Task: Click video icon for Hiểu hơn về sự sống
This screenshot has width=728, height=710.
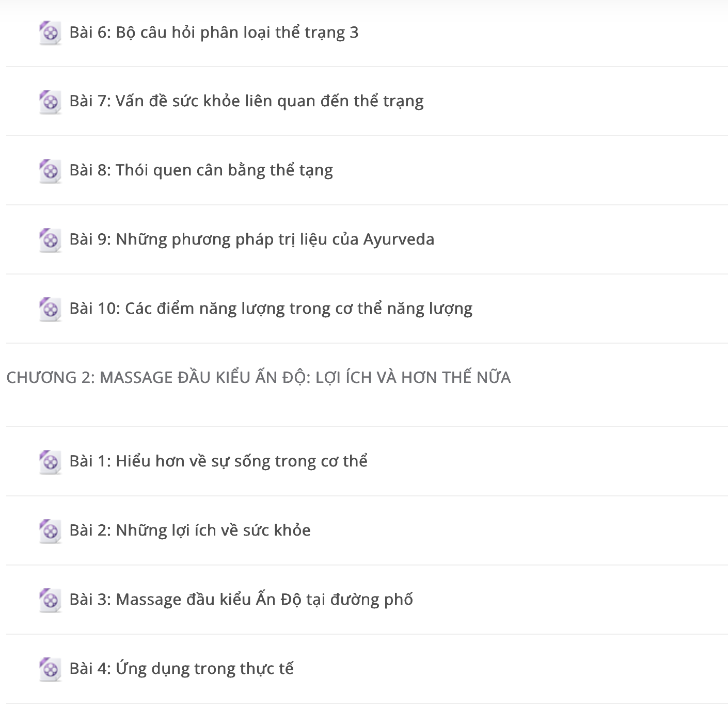Action: [x=50, y=462]
